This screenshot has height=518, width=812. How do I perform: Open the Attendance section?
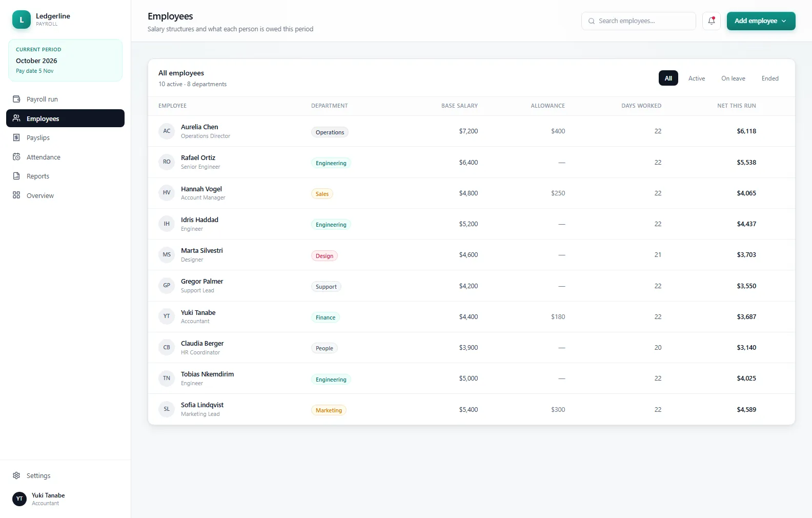65,157
